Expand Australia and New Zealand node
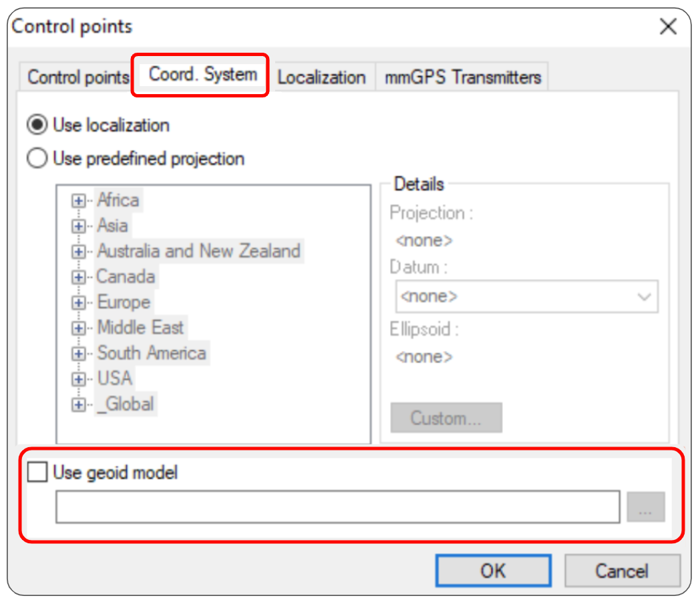This screenshot has height=604, width=700. click(79, 252)
